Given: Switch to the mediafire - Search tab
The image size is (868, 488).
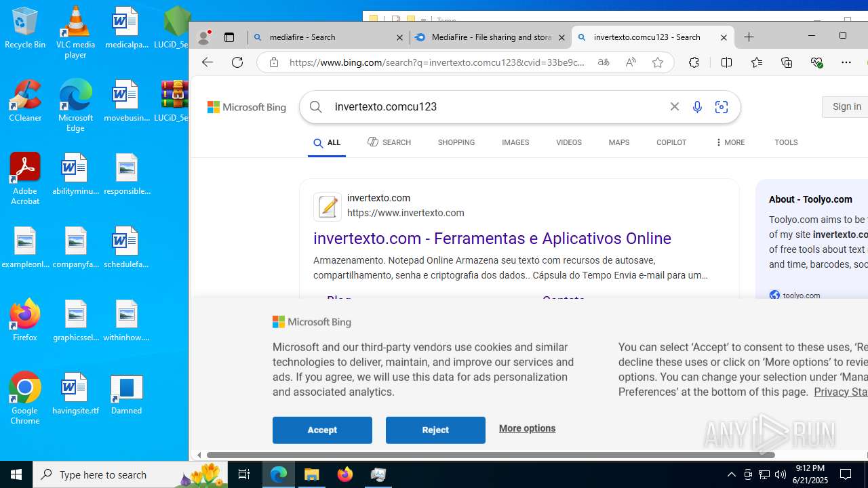Looking at the screenshot, I should tap(328, 37).
